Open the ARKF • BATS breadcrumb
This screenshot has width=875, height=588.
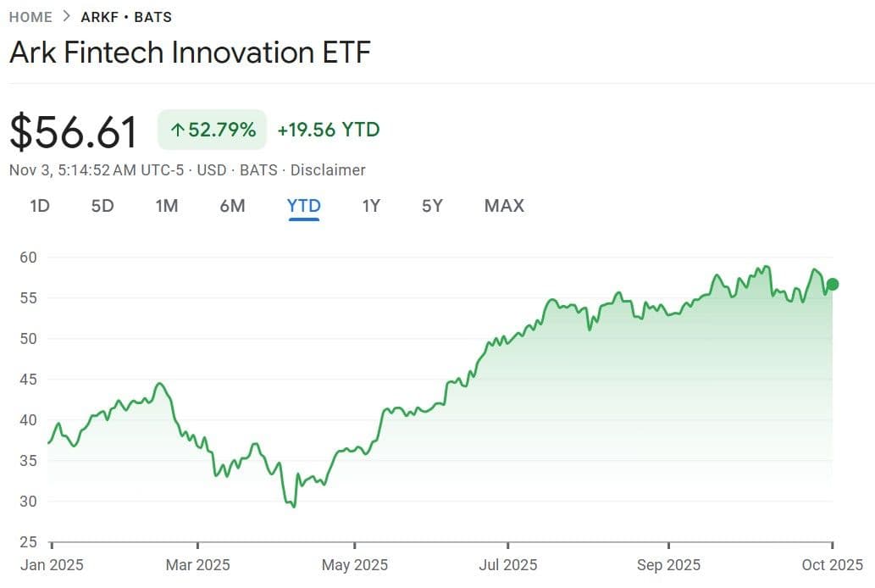point(125,17)
